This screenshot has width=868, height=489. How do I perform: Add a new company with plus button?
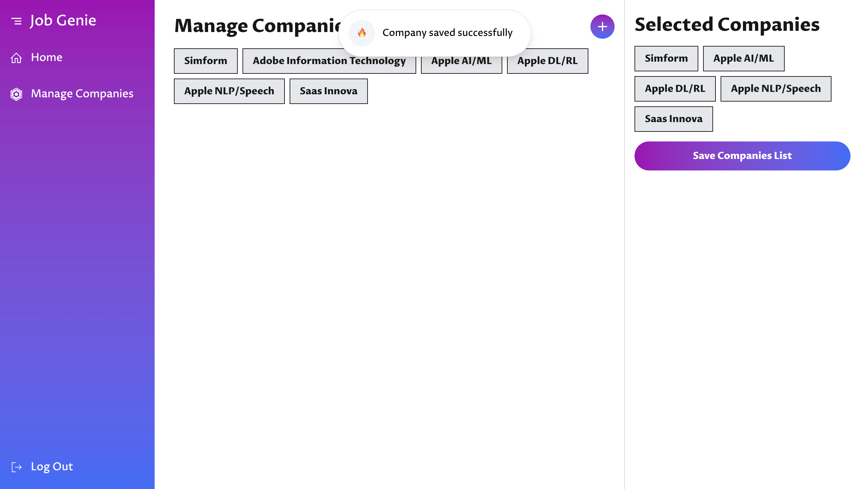[x=602, y=27]
